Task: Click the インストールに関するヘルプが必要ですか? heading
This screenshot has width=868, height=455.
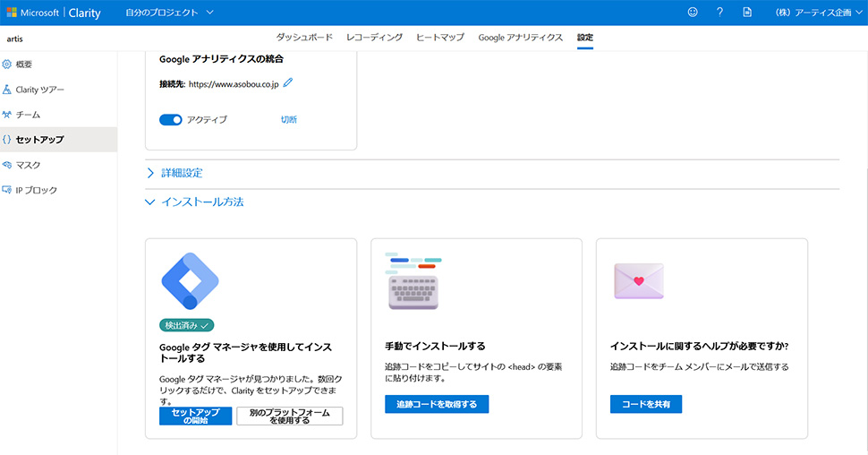Action: (699, 347)
